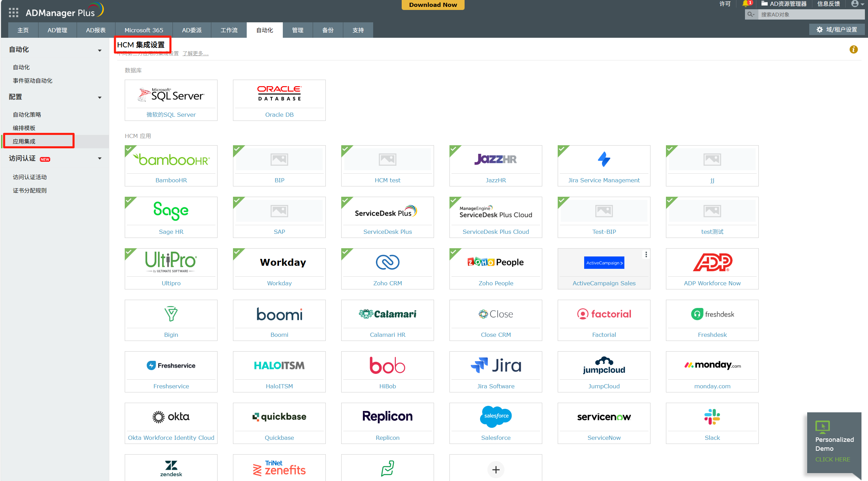This screenshot has height=481, width=868.
Task: Select 事件驱动自动化 in sidebar
Action: coord(33,81)
